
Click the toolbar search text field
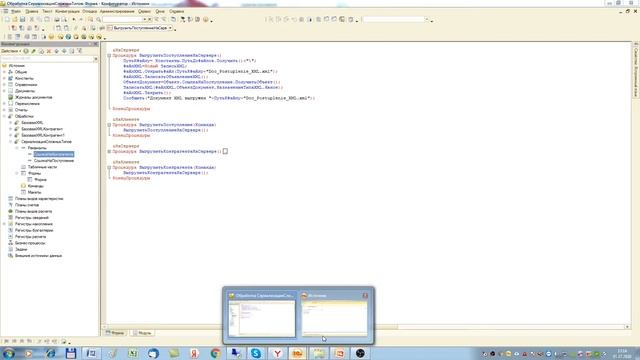point(122,19)
